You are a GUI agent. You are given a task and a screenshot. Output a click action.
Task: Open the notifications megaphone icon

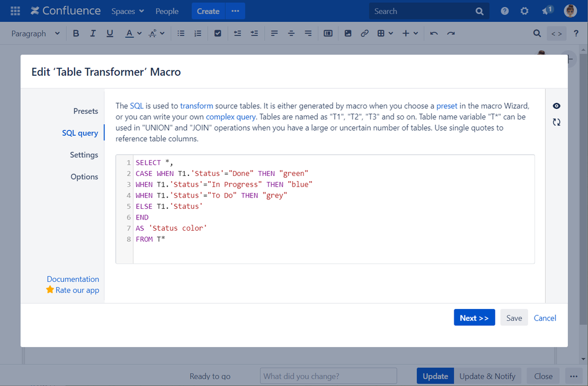(547, 11)
